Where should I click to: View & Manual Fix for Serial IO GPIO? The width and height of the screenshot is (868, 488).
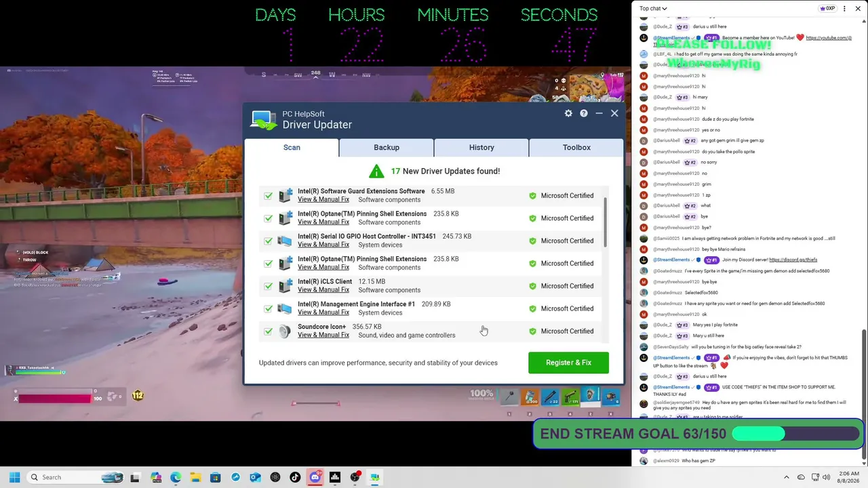[323, 245]
